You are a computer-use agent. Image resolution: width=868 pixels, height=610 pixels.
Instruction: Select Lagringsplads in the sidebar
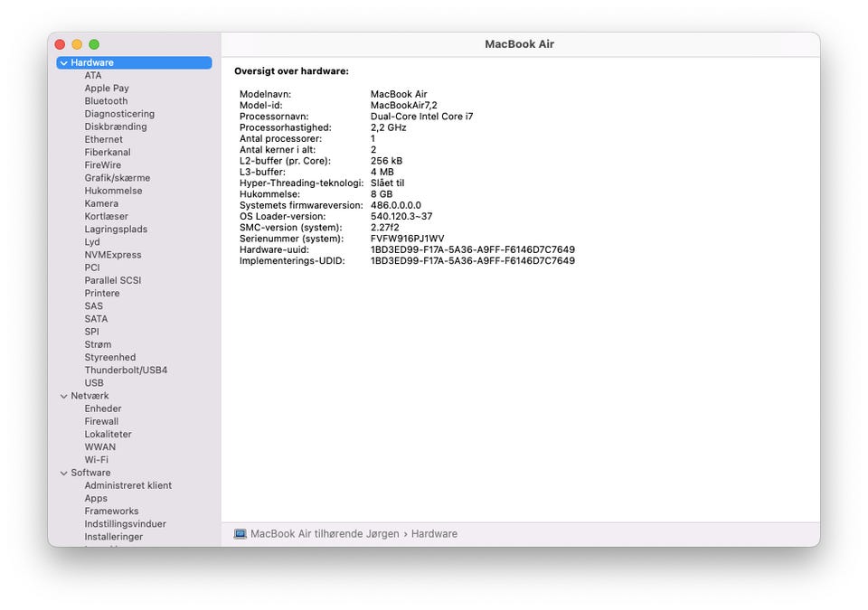tap(116, 230)
